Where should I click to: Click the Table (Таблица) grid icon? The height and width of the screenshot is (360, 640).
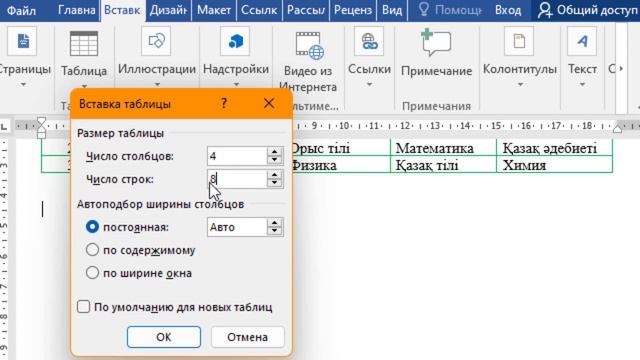[x=84, y=43]
